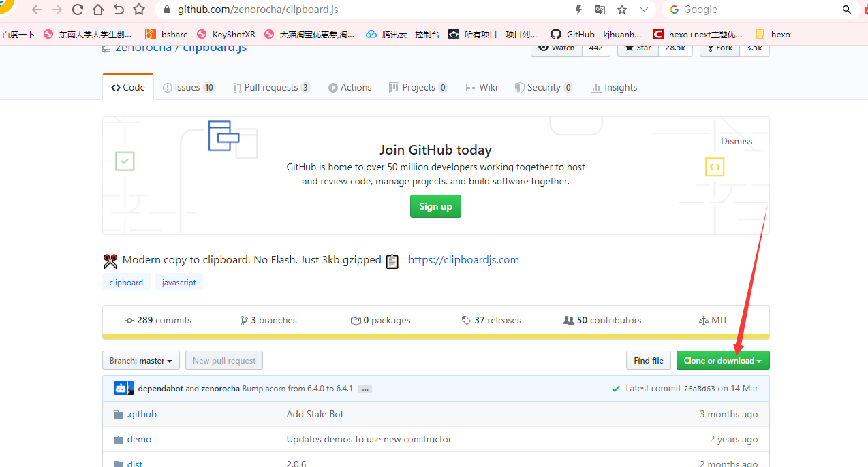Open the demo folder

pos(139,439)
